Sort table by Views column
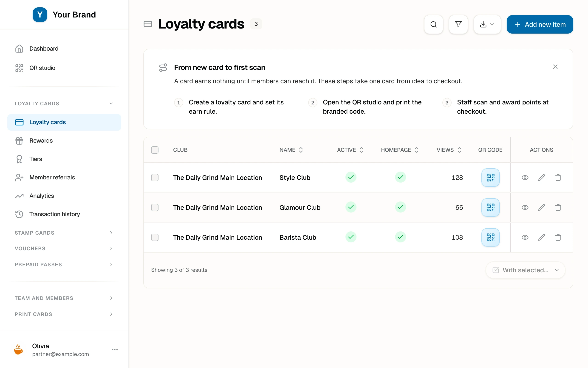This screenshot has height=368, width=588. point(449,150)
